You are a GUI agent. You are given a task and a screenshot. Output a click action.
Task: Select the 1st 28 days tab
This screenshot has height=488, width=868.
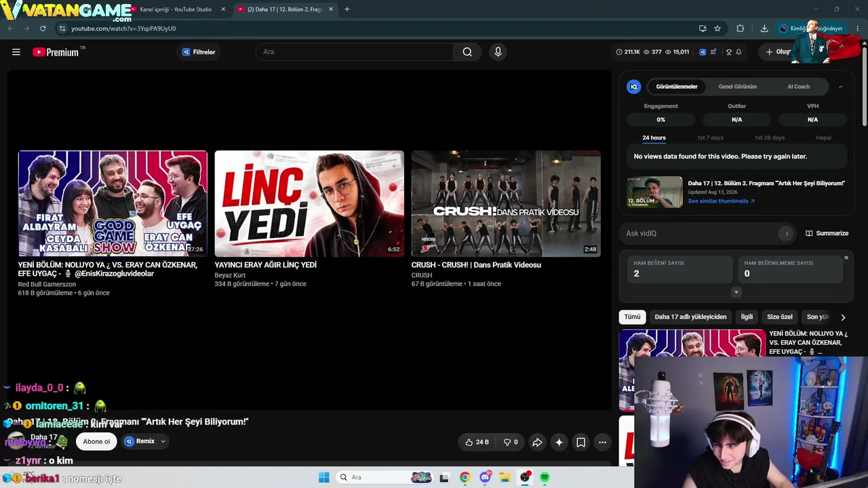(770, 138)
